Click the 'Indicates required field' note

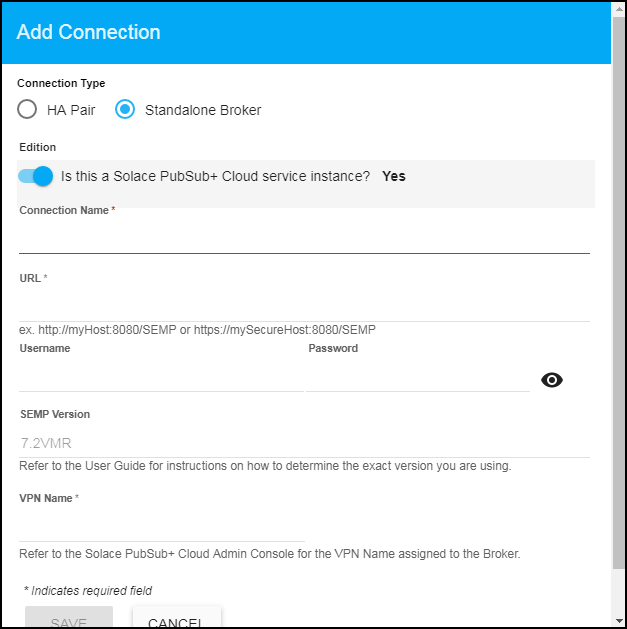[88, 591]
